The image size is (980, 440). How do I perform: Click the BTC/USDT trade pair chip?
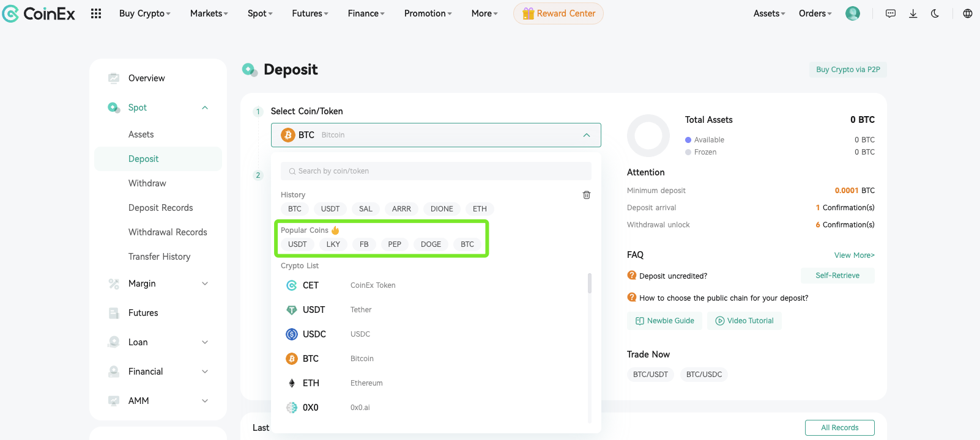click(x=650, y=375)
